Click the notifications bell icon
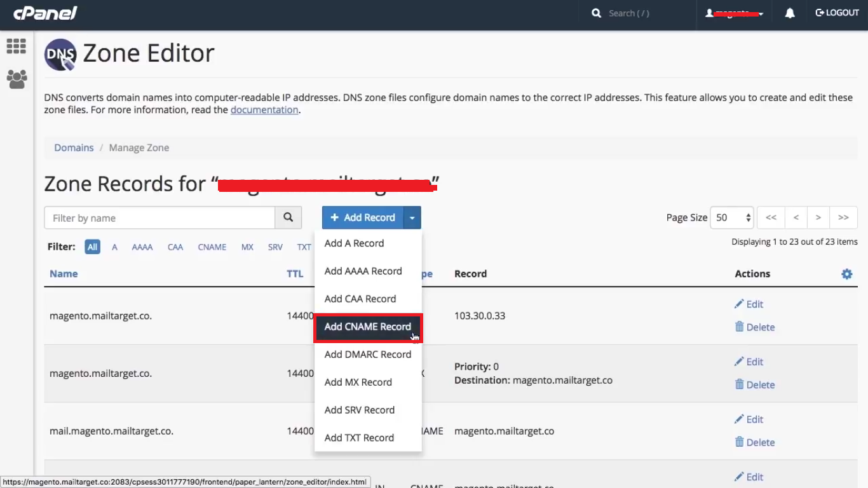 coord(790,13)
